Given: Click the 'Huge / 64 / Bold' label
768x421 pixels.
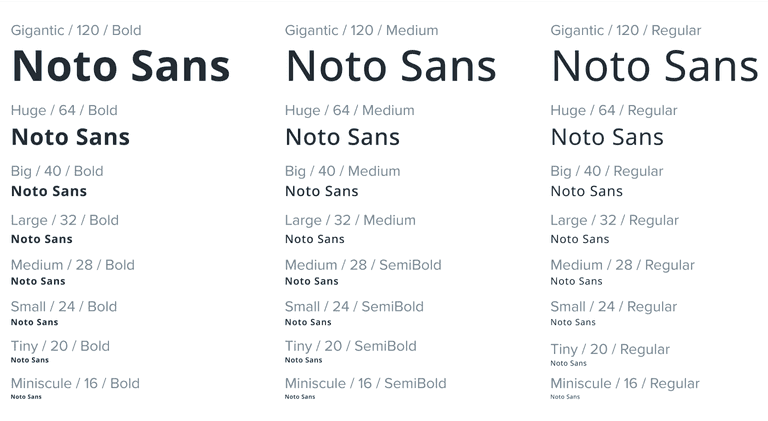Looking at the screenshot, I should click(64, 110).
